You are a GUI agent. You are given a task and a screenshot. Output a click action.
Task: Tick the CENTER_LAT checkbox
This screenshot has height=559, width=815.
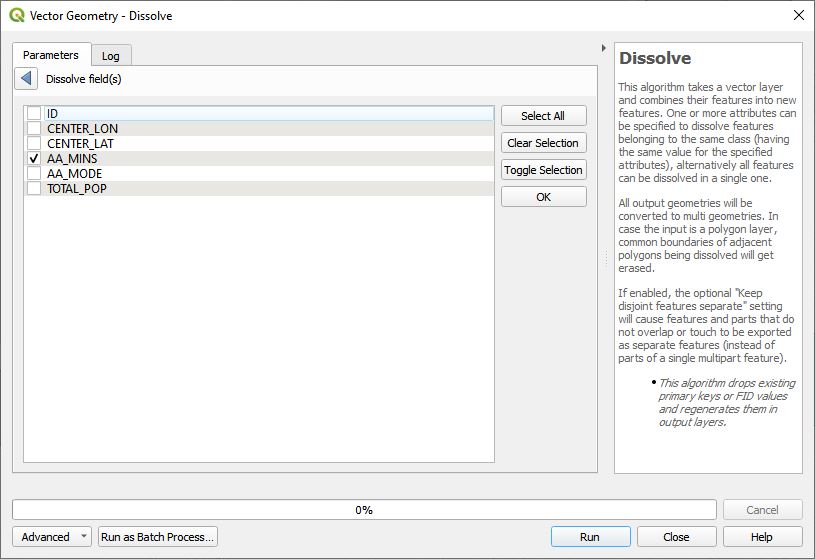tap(34, 144)
